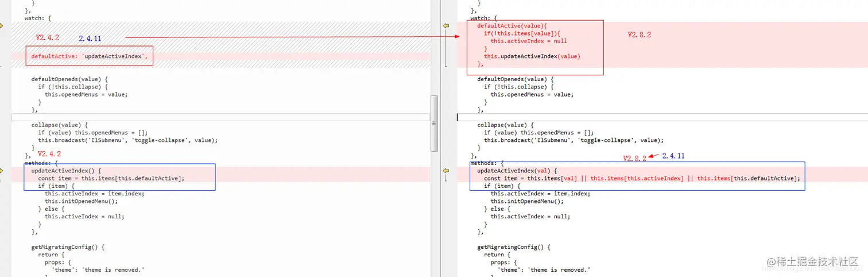Click left gutter copy arrow beside updateActiveIndex()

(x=2, y=171)
